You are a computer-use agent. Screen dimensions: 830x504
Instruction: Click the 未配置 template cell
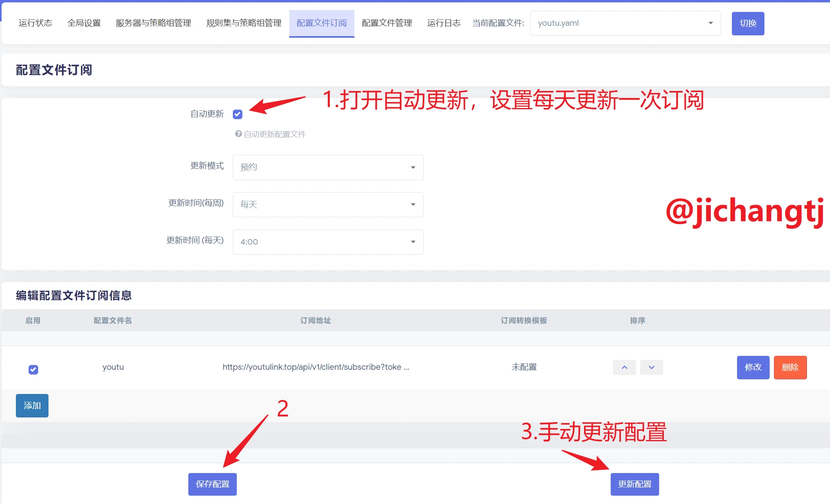coord(524,367)
